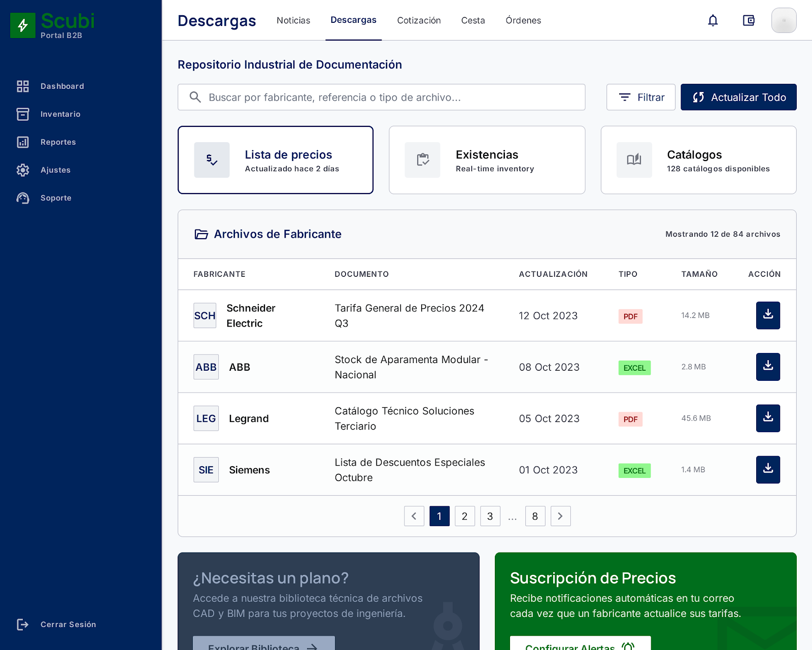Download the Siemens discounts file
812x650 pixels.
[x=768, y=470]
